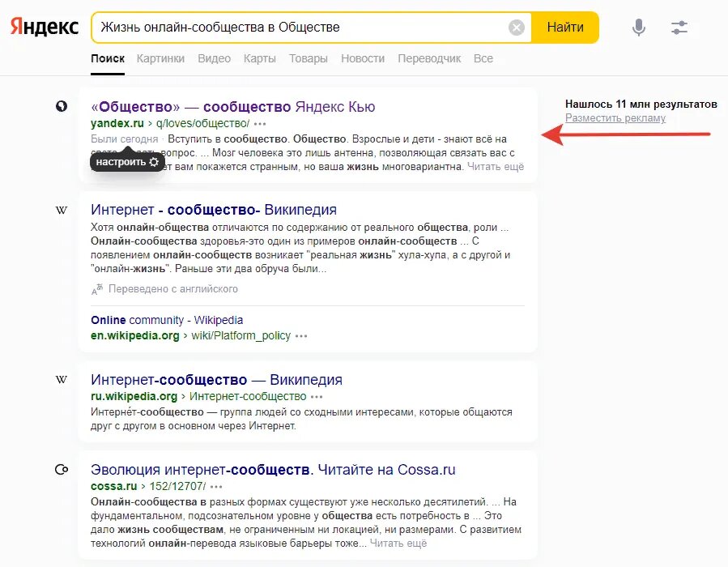The height and width of the screenshot is (567, 728).
Task: Click Читать ещё in Cossa.ru result
Action: [398, 544]
